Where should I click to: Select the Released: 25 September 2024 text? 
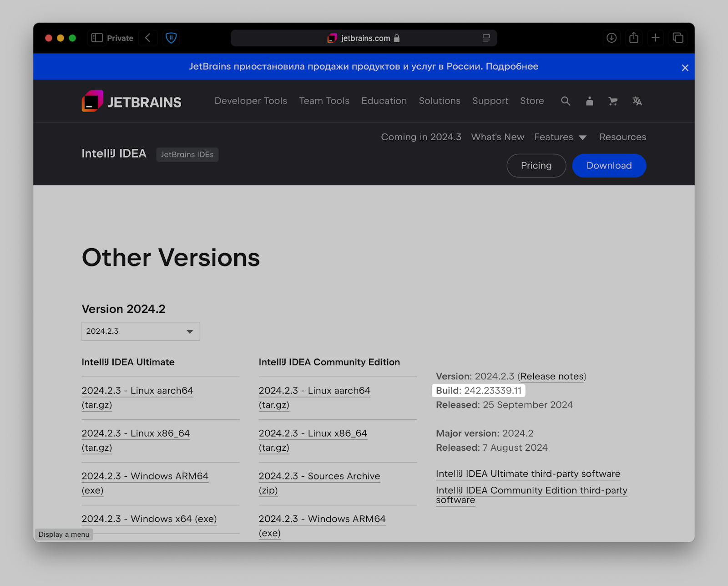(504, 405)
